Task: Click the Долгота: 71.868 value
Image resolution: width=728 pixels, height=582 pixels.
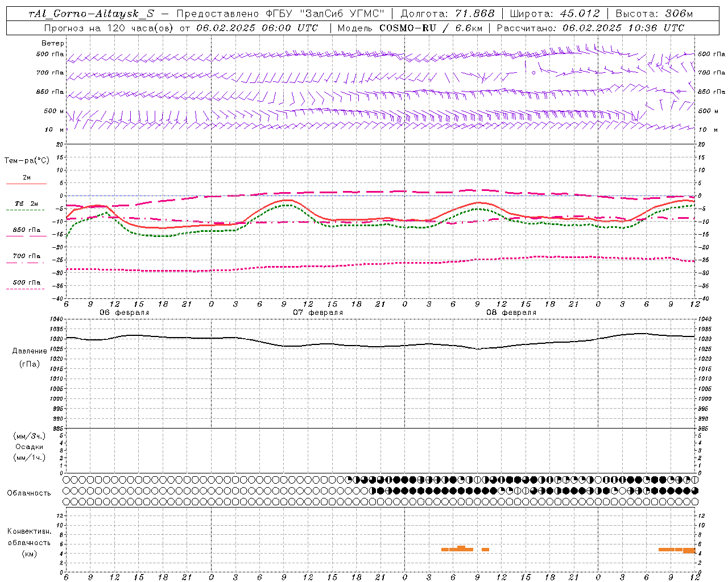Action: click(448, 14)
